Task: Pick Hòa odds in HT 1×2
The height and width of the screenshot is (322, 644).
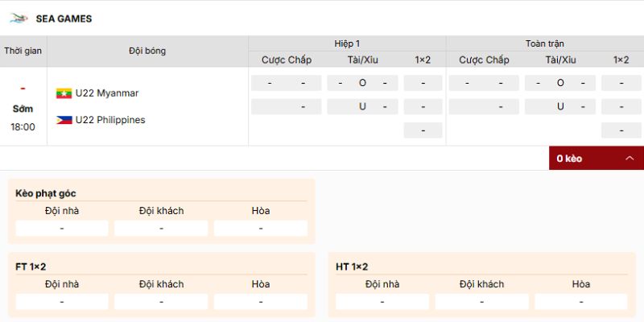Action: (x=580, y=302)
